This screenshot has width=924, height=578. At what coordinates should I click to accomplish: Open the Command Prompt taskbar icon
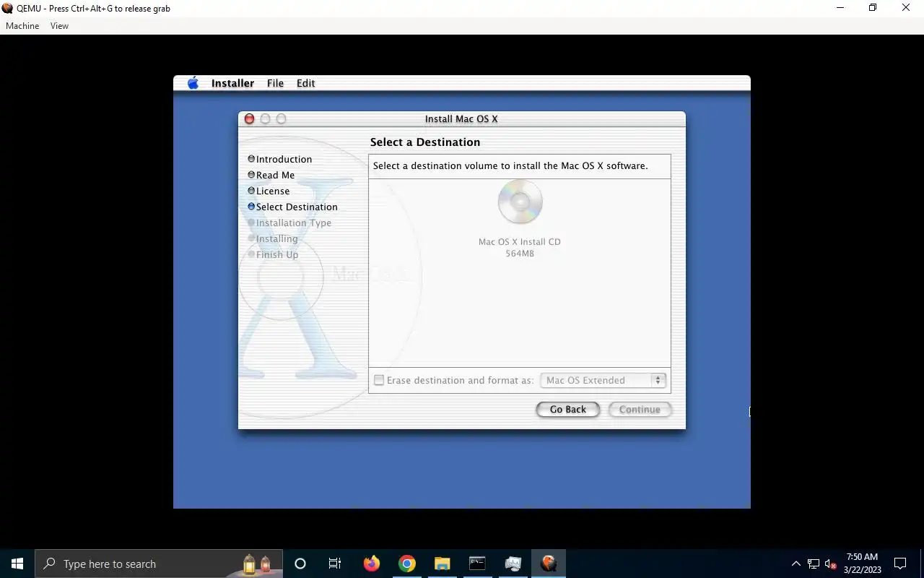pos(477,564)
